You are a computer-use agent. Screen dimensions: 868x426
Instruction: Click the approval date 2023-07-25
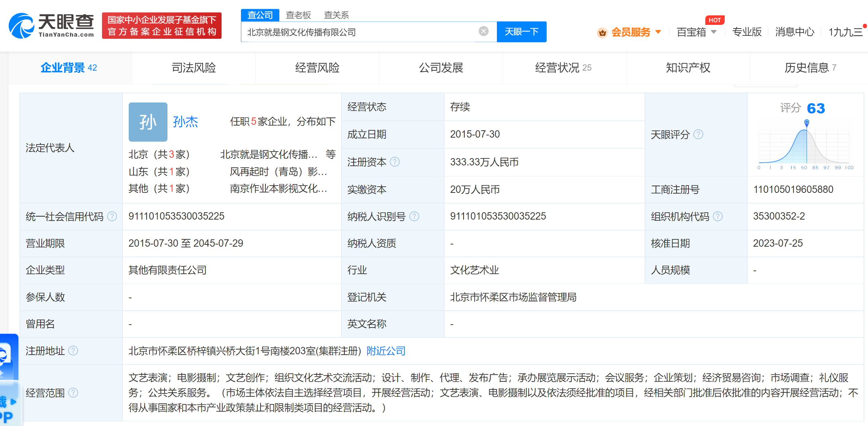click(778, 243)
